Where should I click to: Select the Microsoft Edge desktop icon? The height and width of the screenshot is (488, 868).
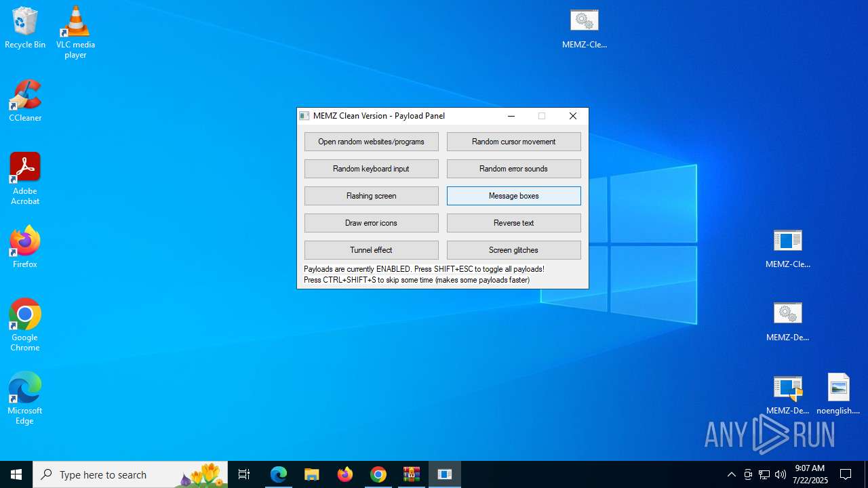[25, 399]
